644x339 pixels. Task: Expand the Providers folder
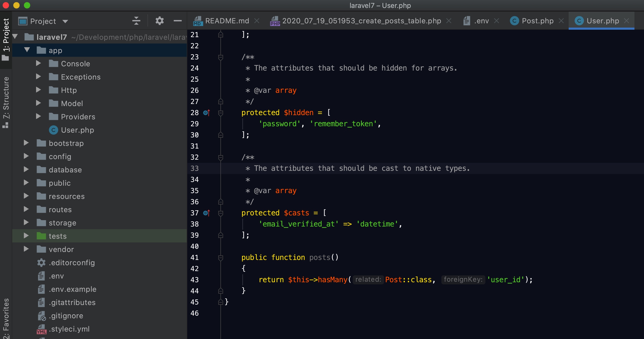click(x=38, y=116)
